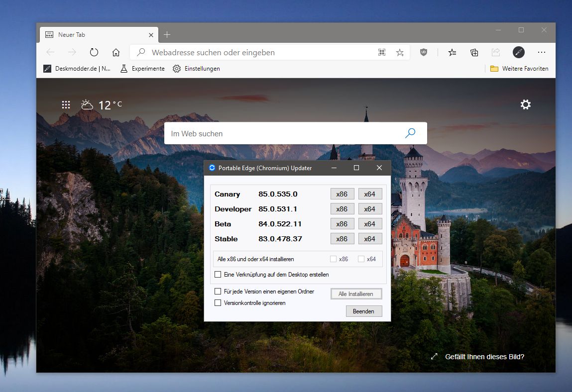
Task: Click the Developer version 85.0.531.1 text
Action: (x=278, y=209)
